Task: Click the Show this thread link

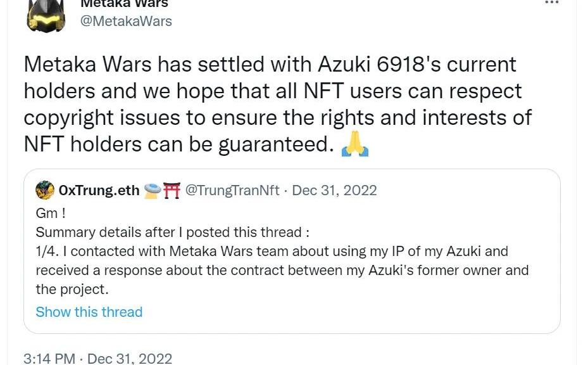Action: 89,312
